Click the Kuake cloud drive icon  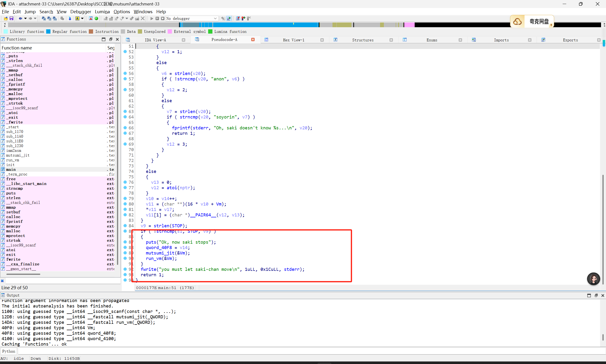(517, 22)
